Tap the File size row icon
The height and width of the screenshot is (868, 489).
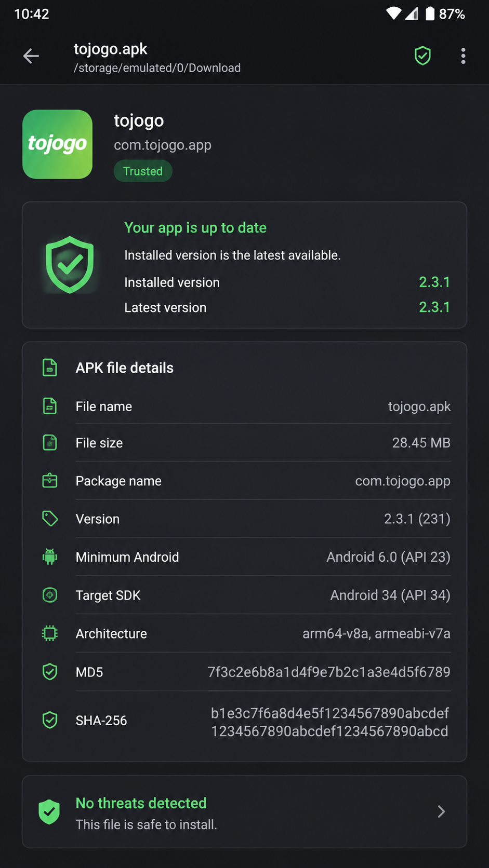(50, 443)
